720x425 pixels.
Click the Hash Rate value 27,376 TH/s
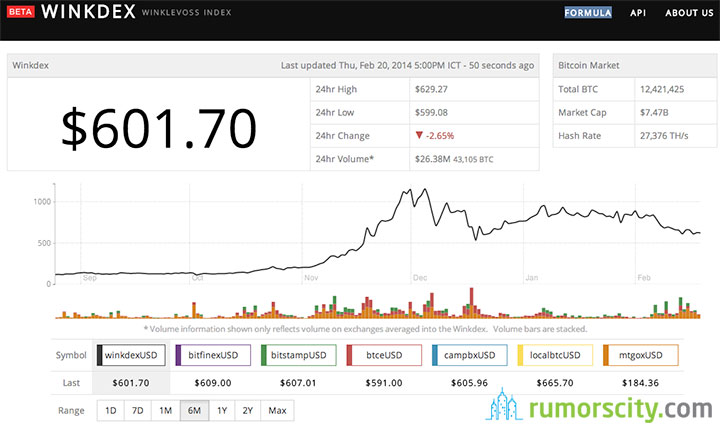[664, 135]
